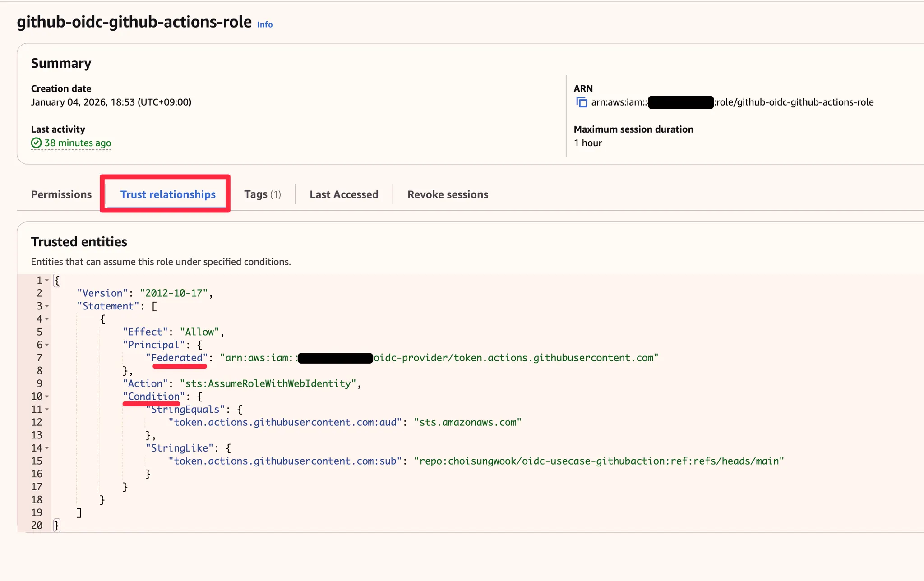This screenshot has height=581, width=924.
Task: Click the 38 minutes ago link
Action: click(78, 143)
